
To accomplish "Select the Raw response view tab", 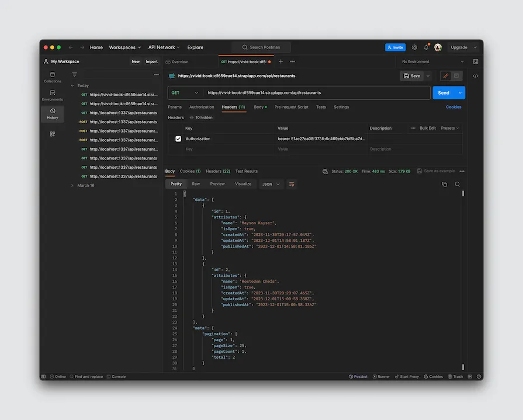I will coord(196,184).
